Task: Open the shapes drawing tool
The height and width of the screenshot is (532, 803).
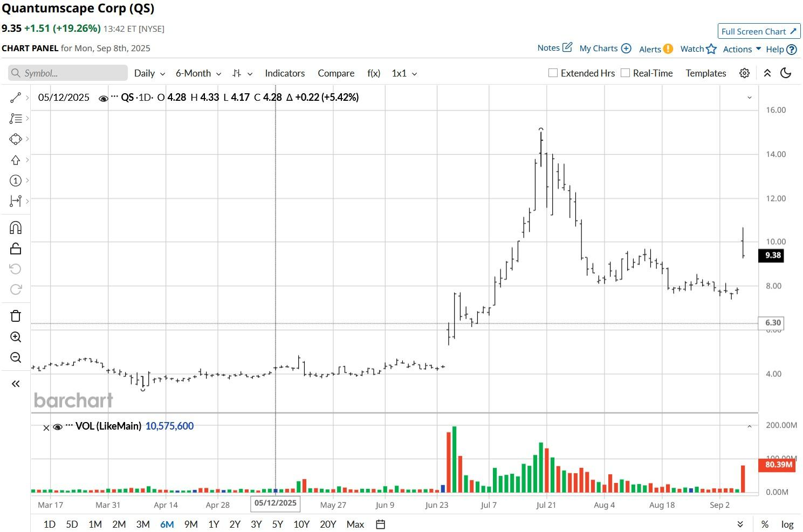Action: click(x=16, y=139)
